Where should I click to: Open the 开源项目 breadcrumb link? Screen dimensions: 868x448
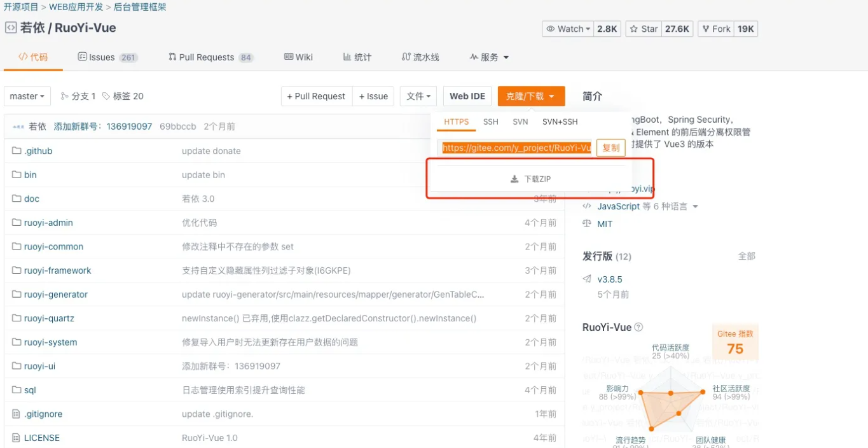pos(21,8)
